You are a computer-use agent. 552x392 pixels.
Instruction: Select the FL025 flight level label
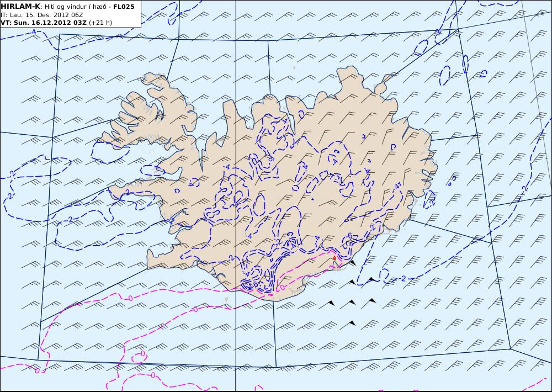pos(124,7)
